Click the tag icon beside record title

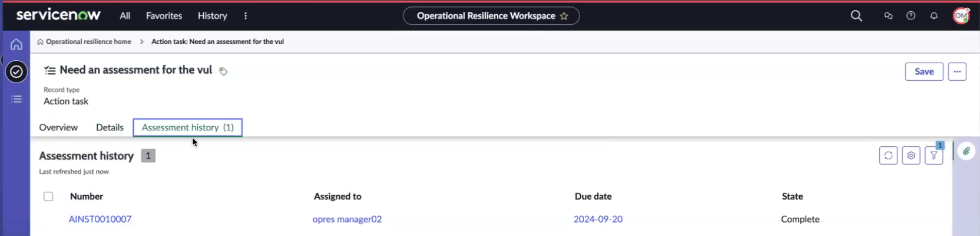[x=223, y=71]
